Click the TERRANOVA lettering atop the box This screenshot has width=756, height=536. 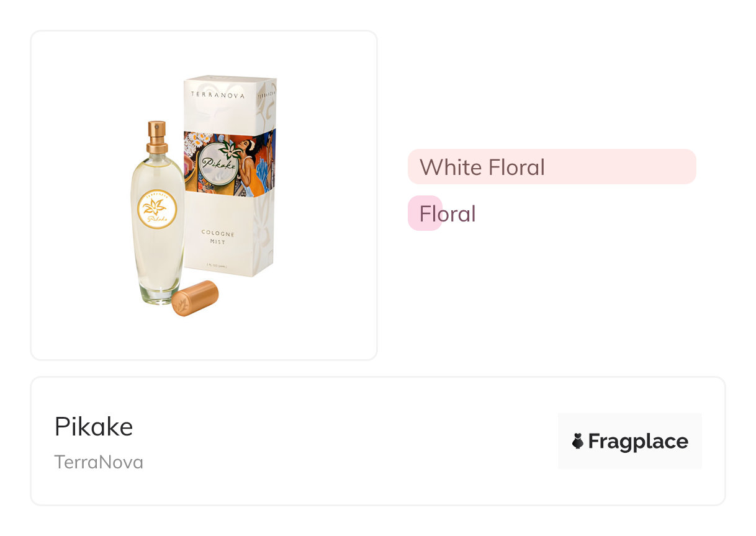tap(217, 96)
